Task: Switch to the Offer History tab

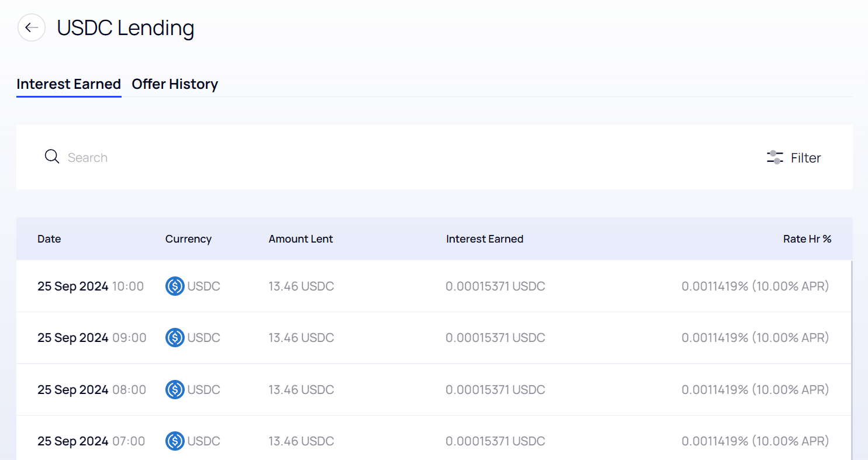Action: pyautogui.click(x=175, y=84)
